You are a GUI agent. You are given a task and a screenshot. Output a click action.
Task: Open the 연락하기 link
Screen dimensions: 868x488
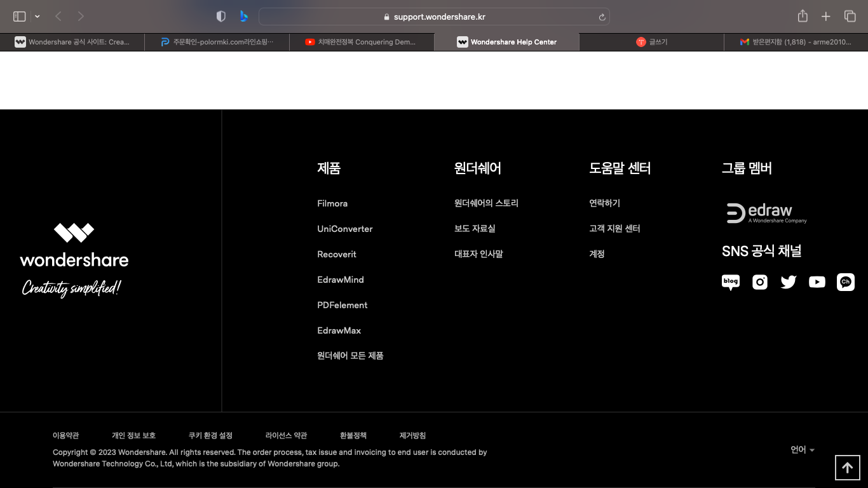(604, 203)
